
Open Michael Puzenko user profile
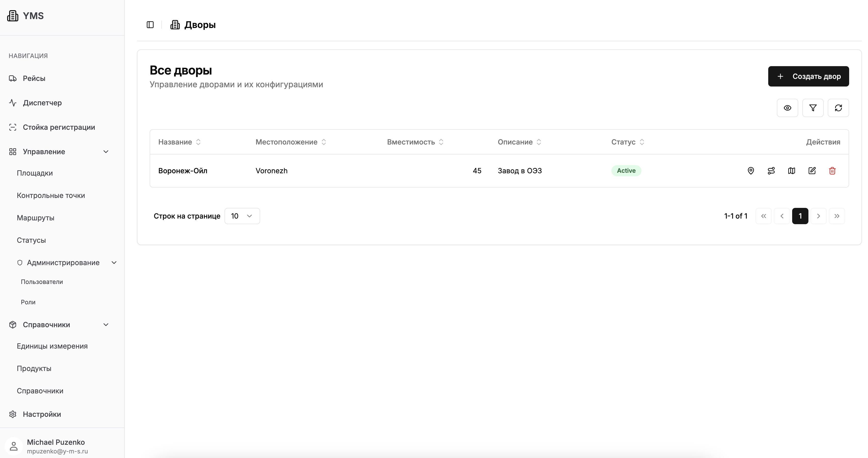coord(56,446)
